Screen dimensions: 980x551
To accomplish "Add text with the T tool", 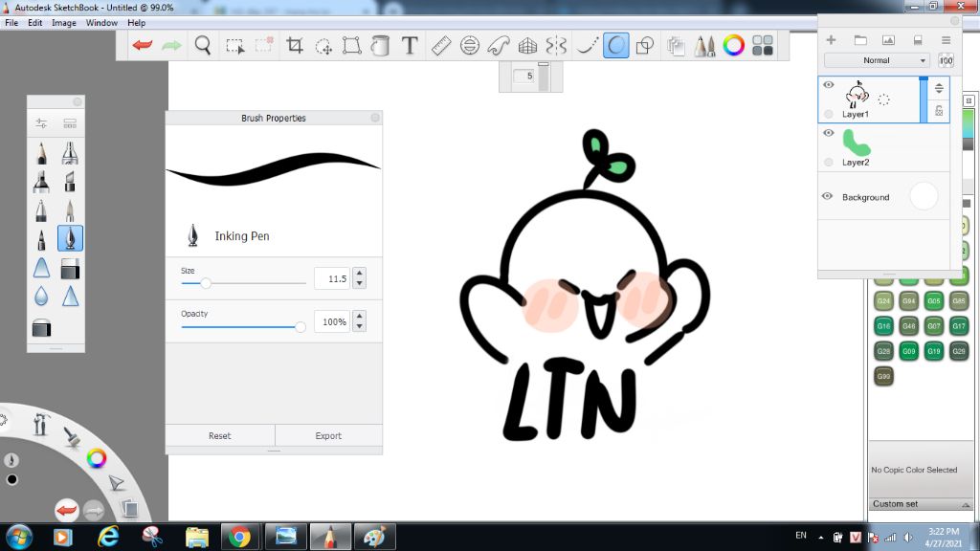I will click(410, 46).
